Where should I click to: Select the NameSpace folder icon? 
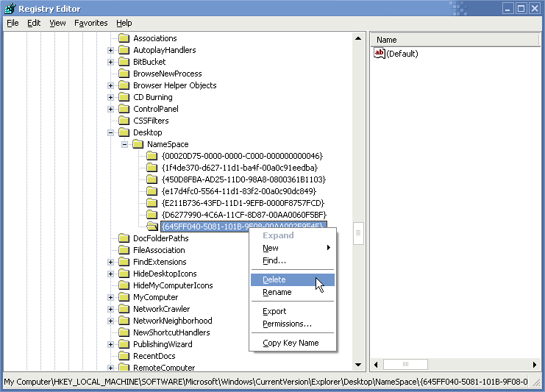point(138,144)
